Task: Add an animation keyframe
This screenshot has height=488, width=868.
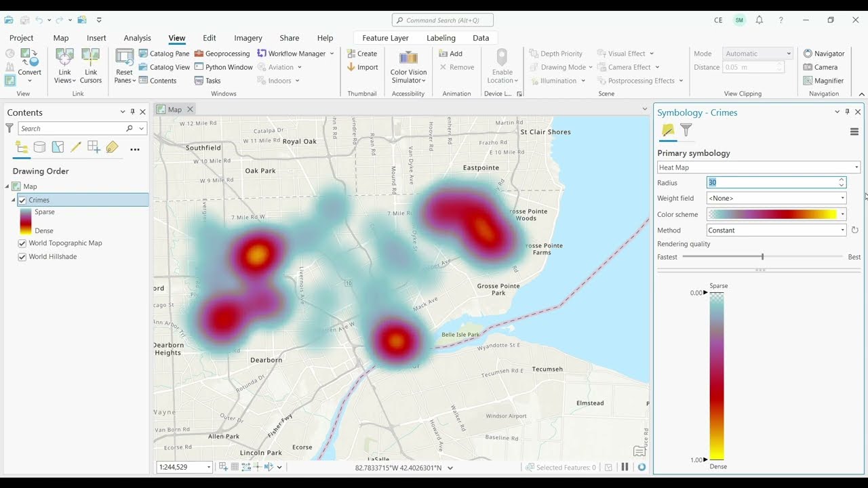Action: click(450, 54)
